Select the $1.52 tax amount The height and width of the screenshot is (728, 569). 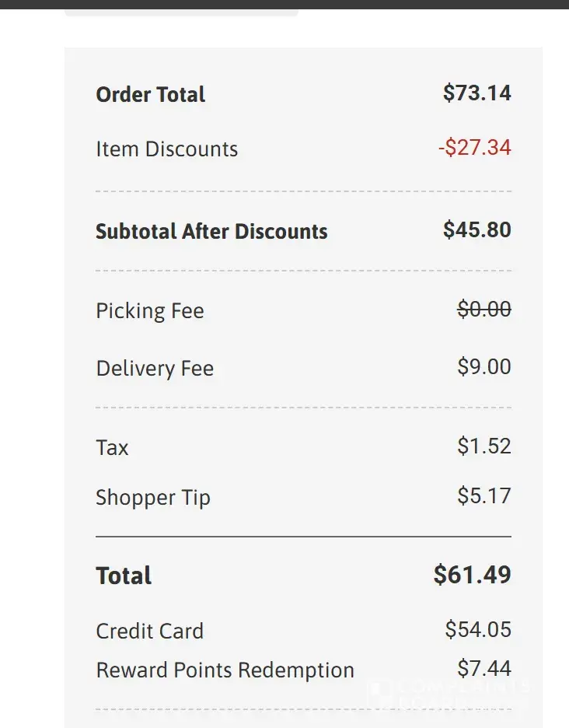tap(483, 446)
